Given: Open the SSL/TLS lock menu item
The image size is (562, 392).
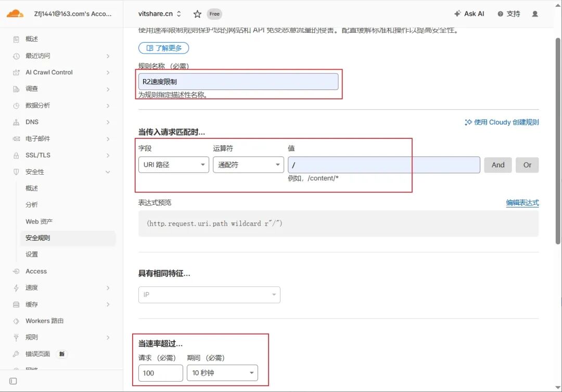Looking at the screenshot, I should (x=61, y=155).
